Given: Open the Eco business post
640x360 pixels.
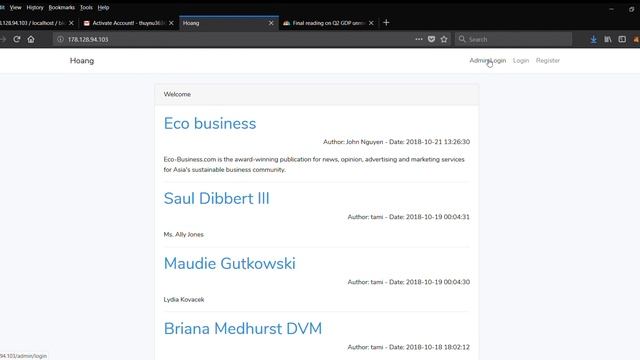Looking at the screenshot, I should pos(210,123).
